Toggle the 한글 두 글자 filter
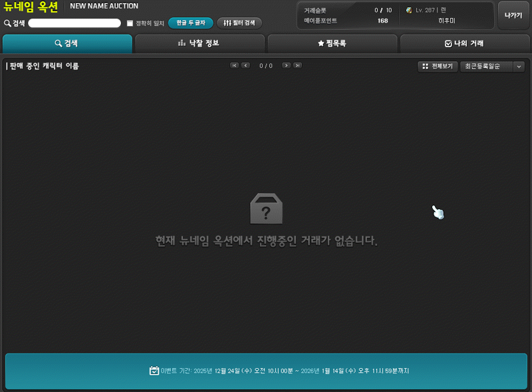Viewport: 532px width, 392px height. coord(190,23)
